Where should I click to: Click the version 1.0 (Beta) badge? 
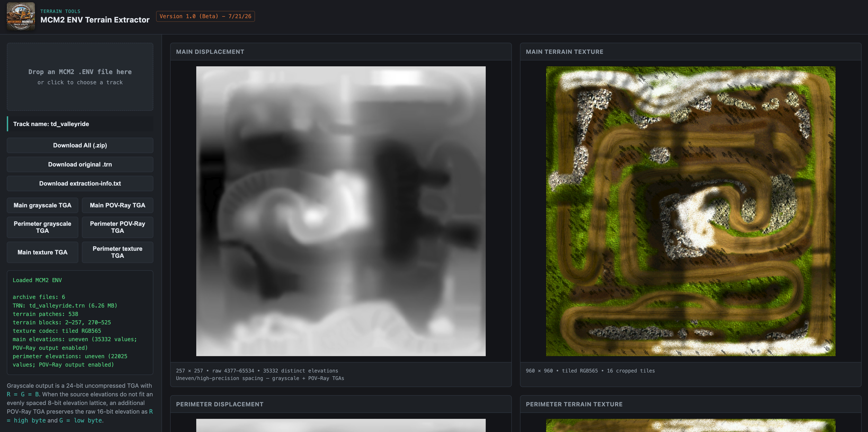point(206,16)
